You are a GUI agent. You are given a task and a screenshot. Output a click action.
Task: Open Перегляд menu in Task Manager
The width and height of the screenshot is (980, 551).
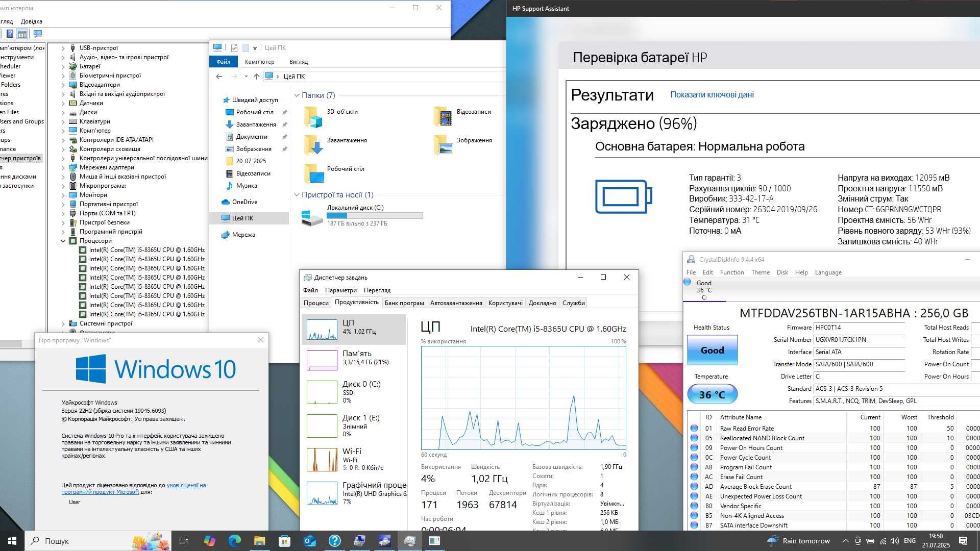377,290
